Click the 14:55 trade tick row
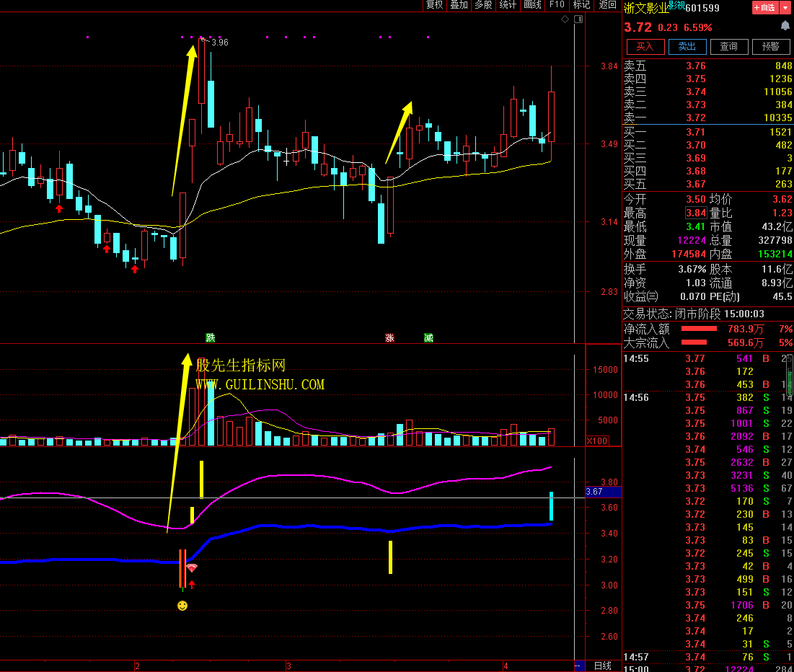Viewport: 794px width, 672px height. click(708, 358)
